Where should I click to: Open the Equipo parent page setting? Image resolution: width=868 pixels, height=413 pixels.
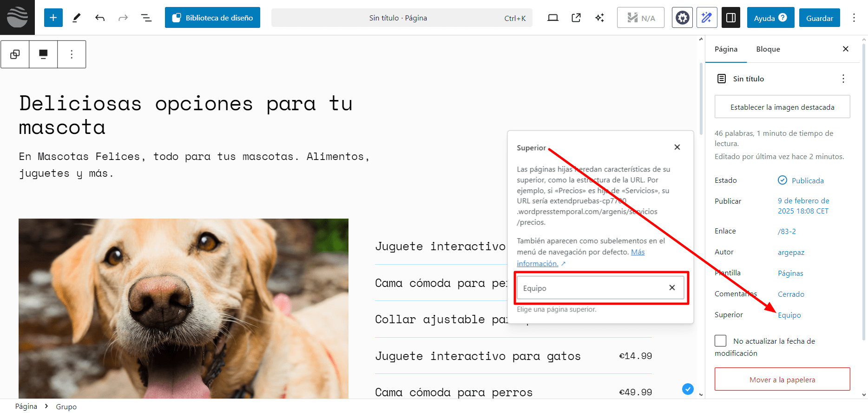click(x=789, y=315)
